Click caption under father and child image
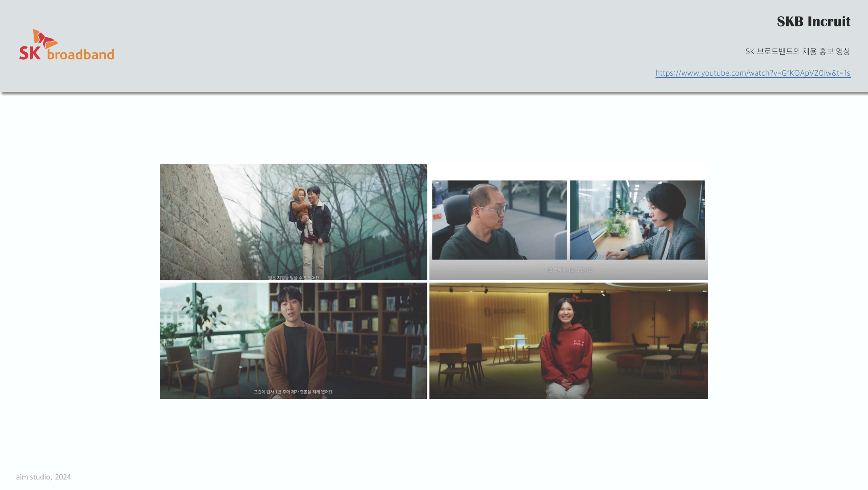Screen dimensions: 868x490 (293, 278)
